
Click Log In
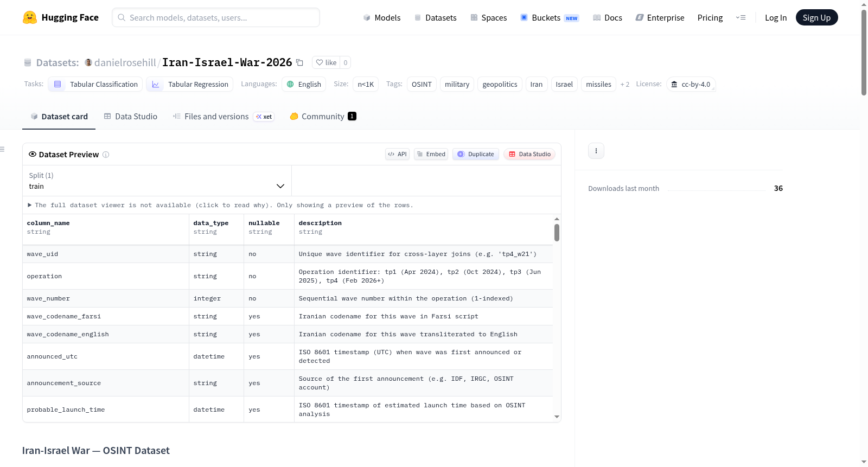pos(776,17)
